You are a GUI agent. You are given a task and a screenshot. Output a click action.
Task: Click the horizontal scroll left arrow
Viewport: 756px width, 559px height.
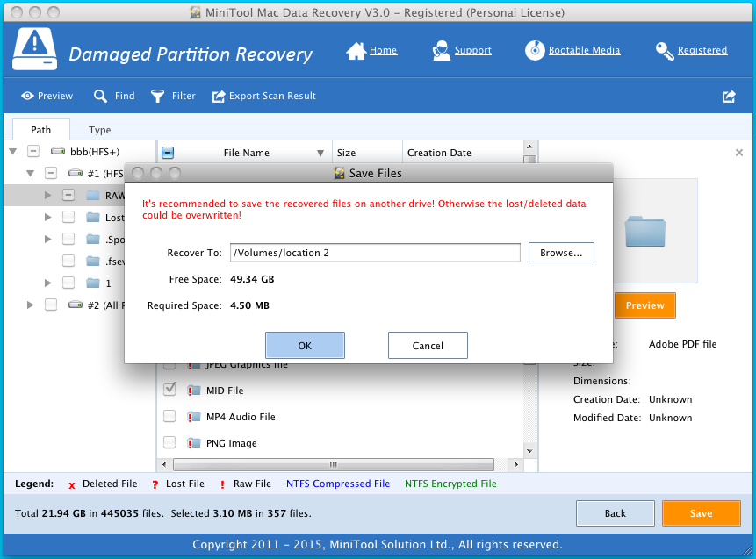click(164, 464)
